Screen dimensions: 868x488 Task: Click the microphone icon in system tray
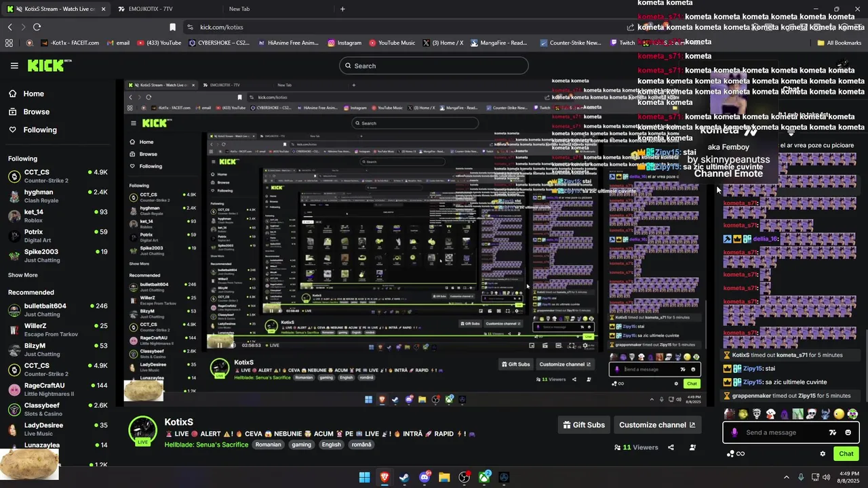tap(801, 477)
